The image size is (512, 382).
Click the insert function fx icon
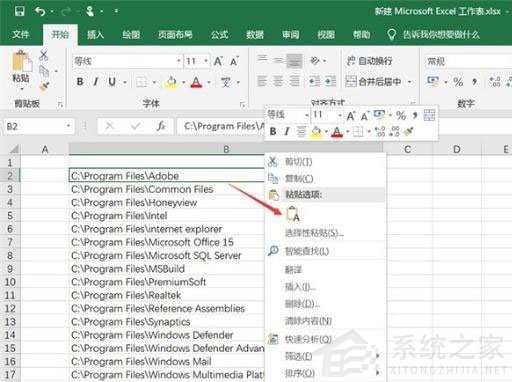161,126
